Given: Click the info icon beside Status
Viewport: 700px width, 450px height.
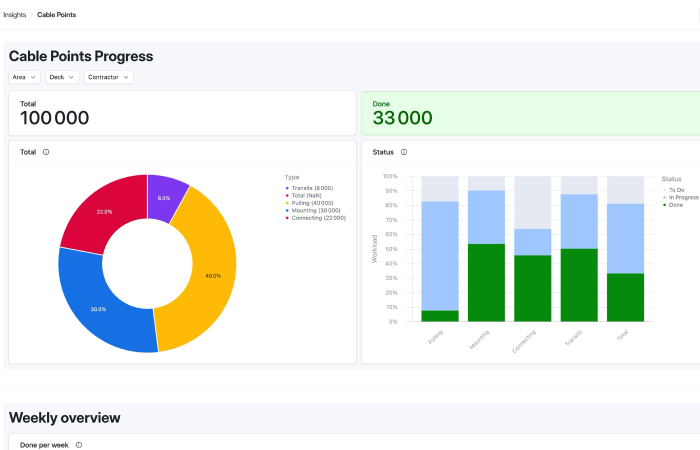Looking at the screenshot, I should point(403,152).
